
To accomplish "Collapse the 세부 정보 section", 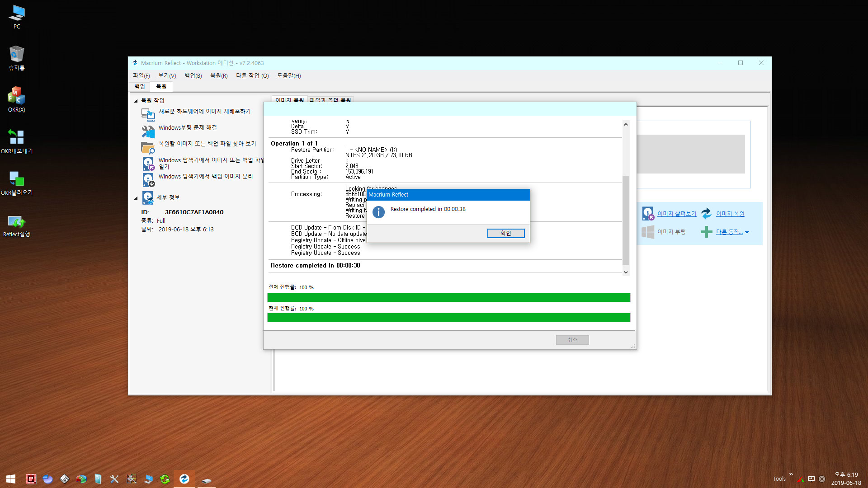I will [x=136, y=198].
